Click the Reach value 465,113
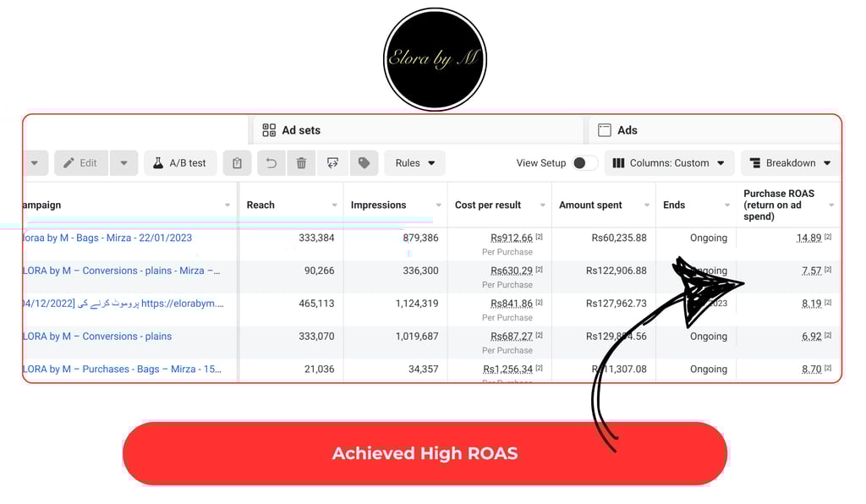Viewport: 866px width, 504px height. pos(316,303)
